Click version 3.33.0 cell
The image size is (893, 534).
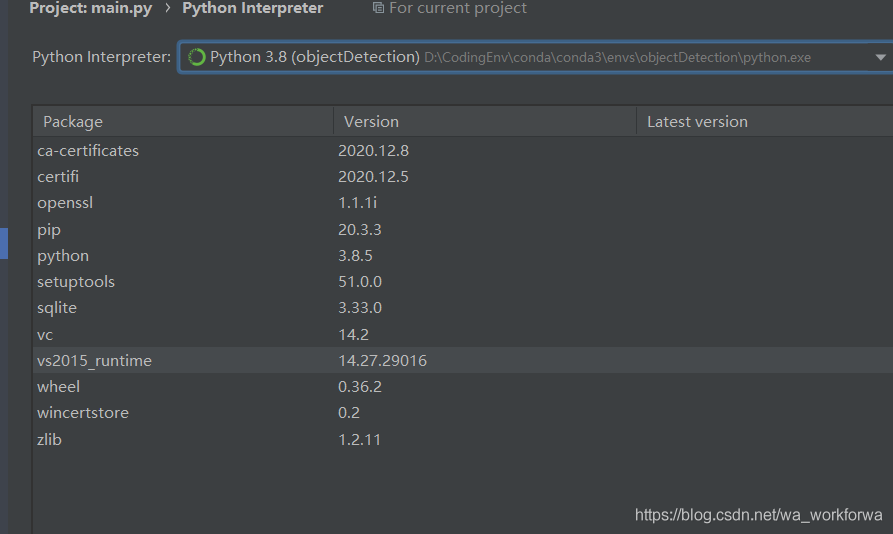(x=360, y=308)
